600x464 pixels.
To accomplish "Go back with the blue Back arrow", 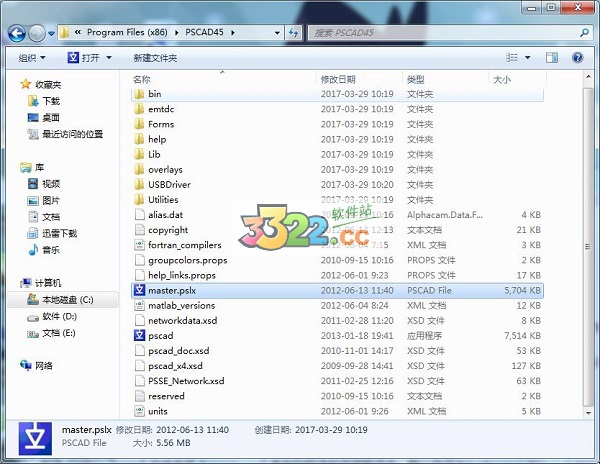I will tap(16, 34).
